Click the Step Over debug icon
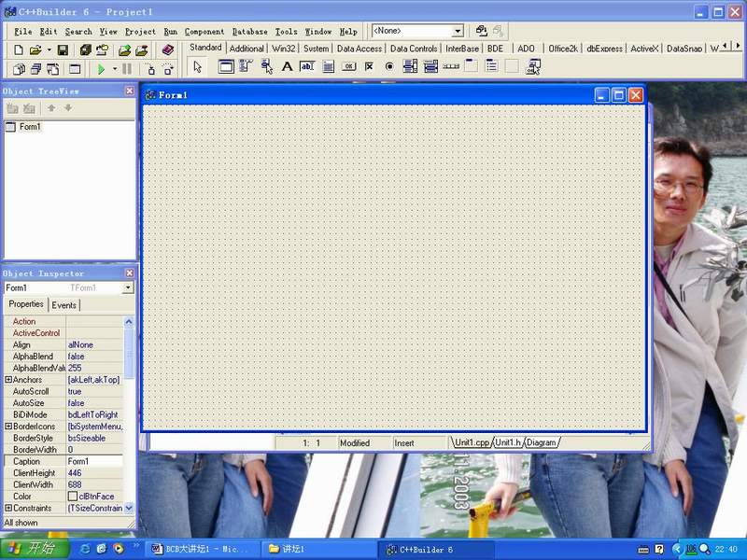Screen dimensions: 747x560 pos(168,69)
